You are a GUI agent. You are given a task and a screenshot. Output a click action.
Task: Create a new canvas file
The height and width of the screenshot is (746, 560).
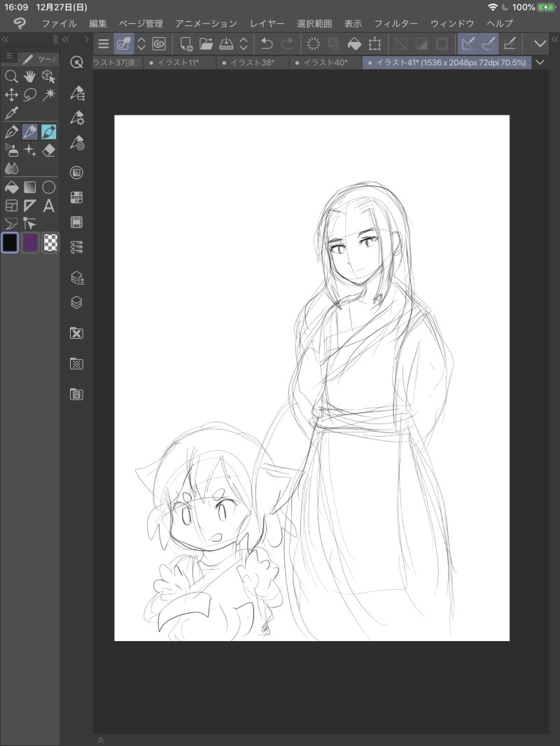tap(186, 44)
